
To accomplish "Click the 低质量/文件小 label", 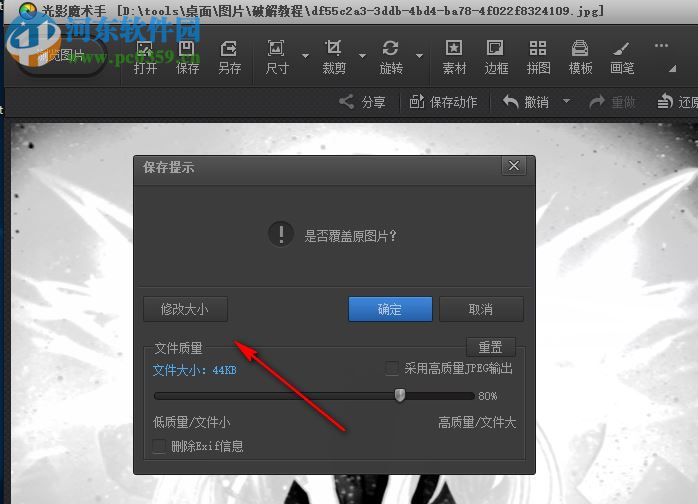I will coord(191,422).
